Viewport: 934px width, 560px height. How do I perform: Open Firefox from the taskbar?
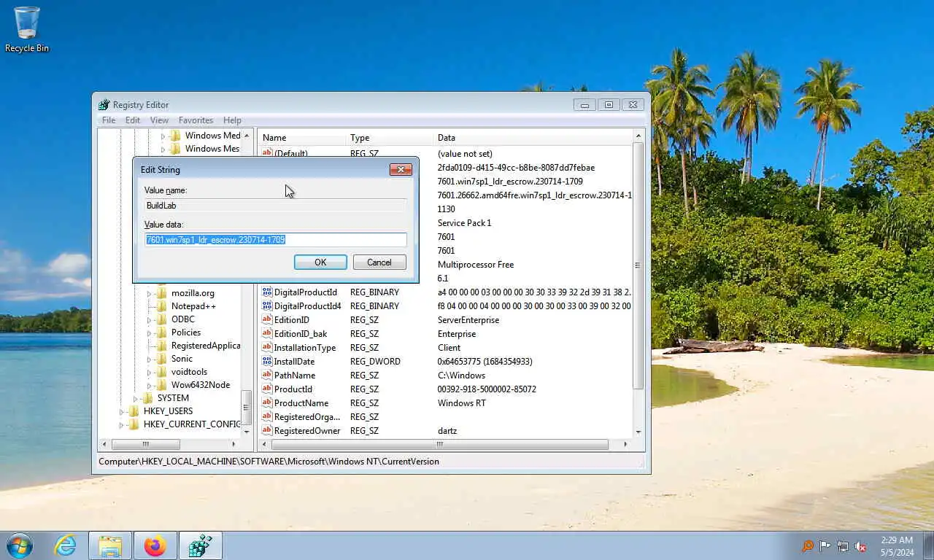155,545
